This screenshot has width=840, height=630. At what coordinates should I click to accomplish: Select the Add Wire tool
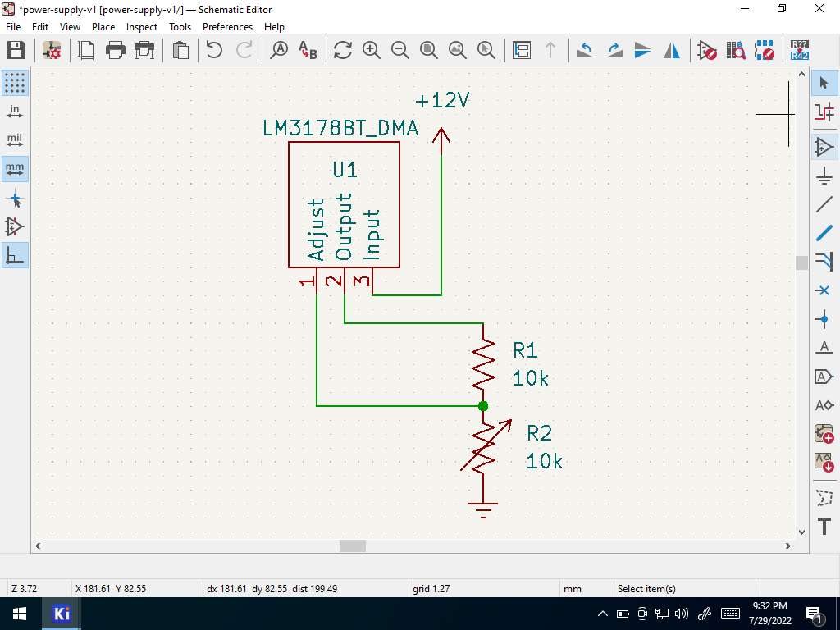[x=824, y=204]
